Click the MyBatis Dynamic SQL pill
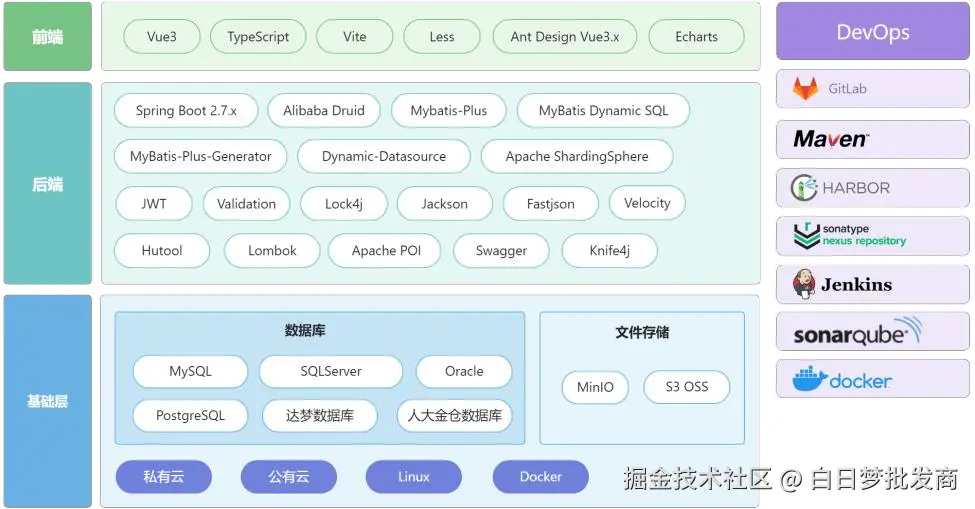975x509 pixels. coord(603,111)
